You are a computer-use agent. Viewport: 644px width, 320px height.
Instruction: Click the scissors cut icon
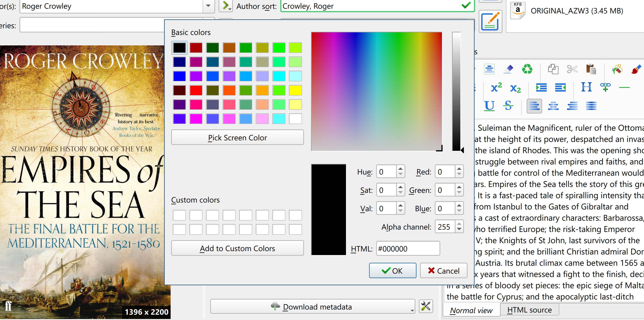[x=572, y=69]
